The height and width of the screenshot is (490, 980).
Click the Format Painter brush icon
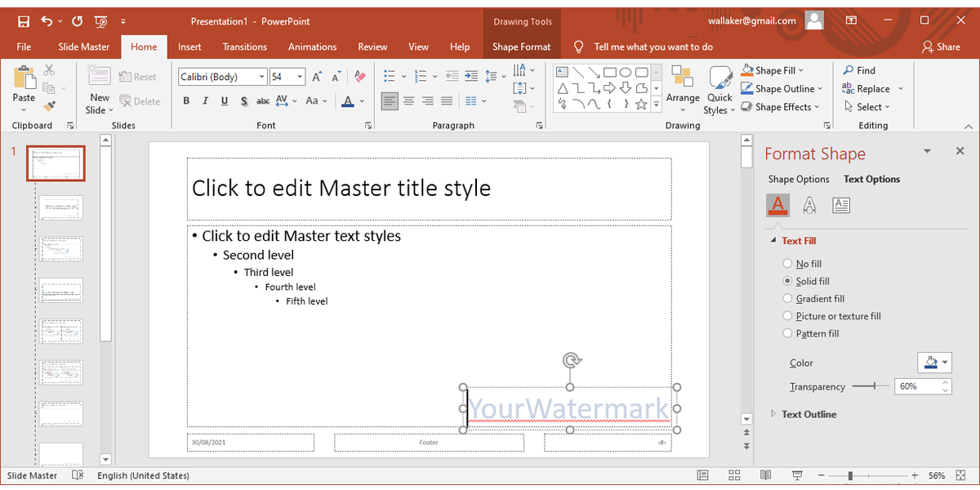pos(49,106)
